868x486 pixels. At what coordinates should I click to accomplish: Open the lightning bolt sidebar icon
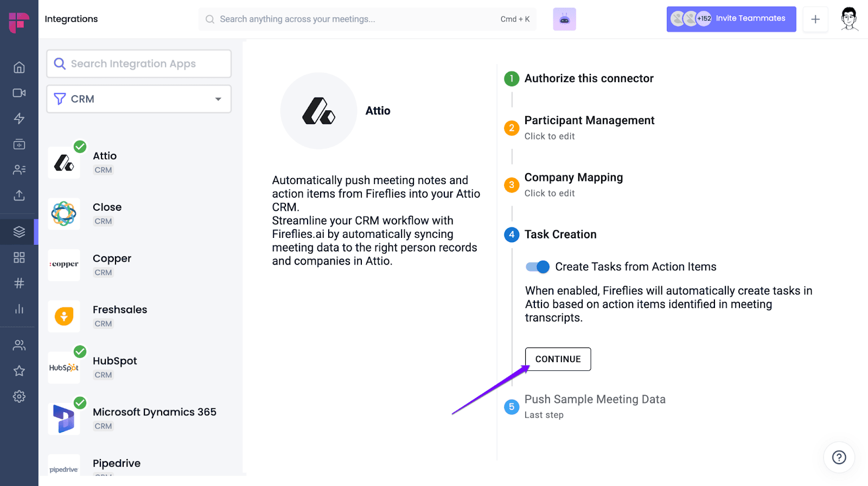tap(19, 118)
